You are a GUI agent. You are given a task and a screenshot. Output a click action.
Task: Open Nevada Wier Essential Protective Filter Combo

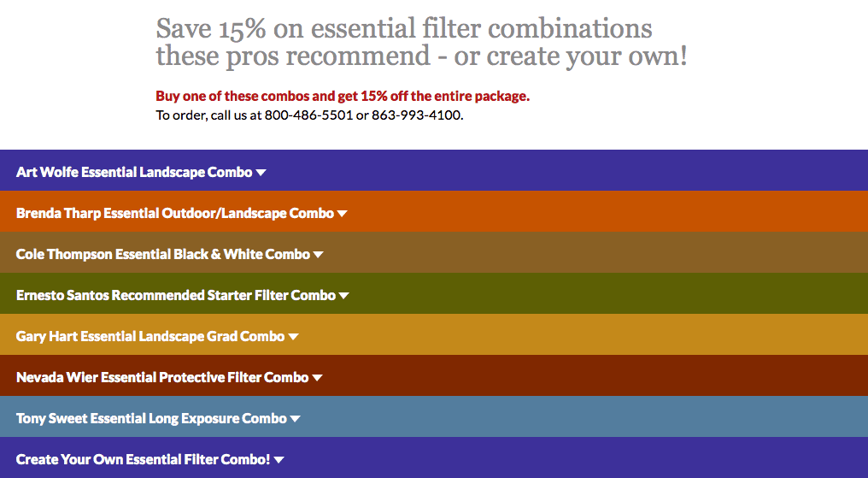coord(434,375)
